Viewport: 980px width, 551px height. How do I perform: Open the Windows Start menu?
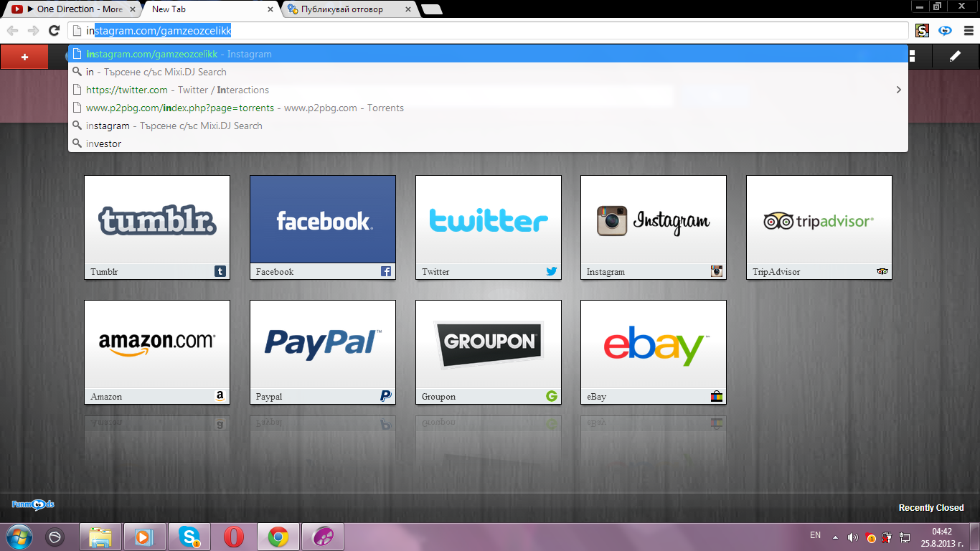click(x=18, y=537)
